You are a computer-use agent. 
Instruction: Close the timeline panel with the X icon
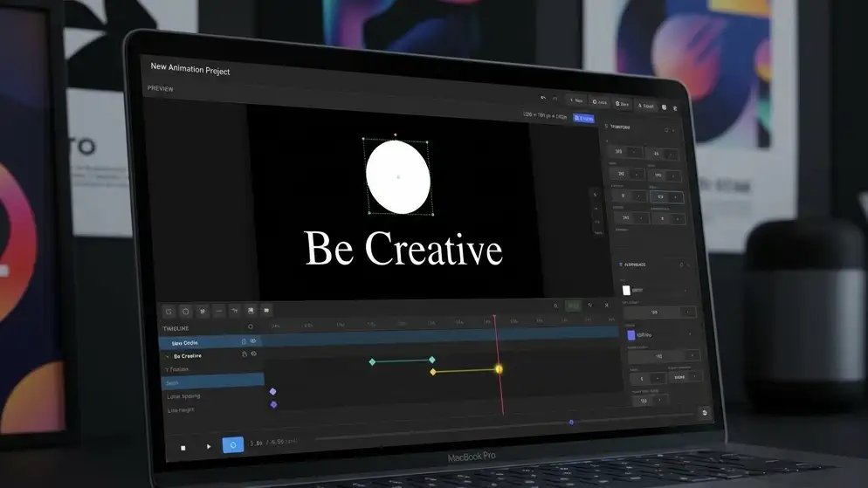[606, 305]
